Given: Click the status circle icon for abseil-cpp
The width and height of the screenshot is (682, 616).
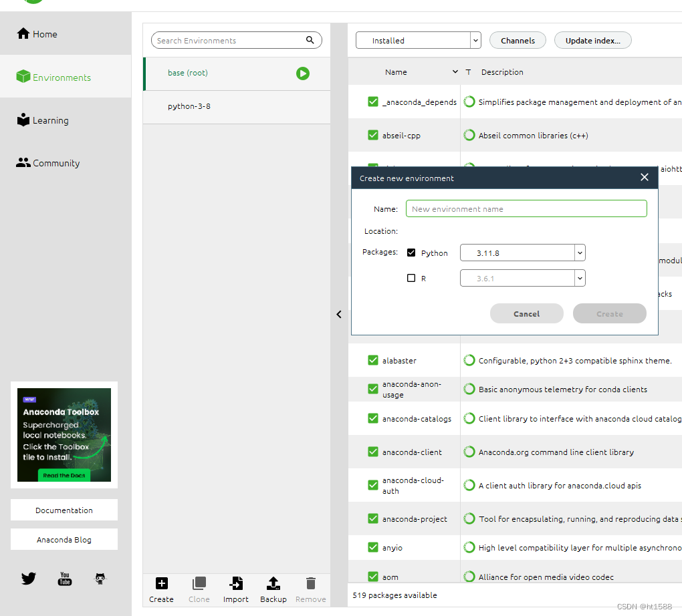Looking at the screenshot, I should pos(469,135).
